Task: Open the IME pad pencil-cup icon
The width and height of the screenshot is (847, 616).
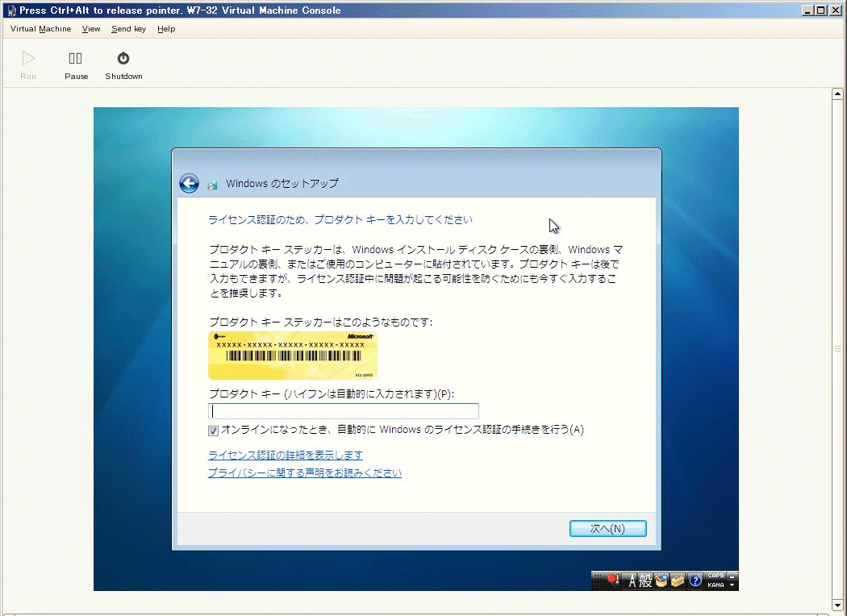Action: (x=661, y=581)
